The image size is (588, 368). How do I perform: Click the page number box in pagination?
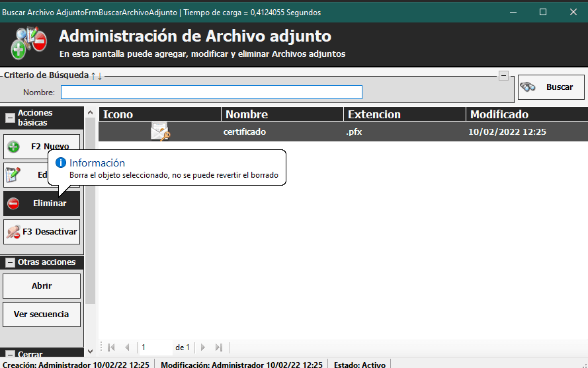click(155, 348)
